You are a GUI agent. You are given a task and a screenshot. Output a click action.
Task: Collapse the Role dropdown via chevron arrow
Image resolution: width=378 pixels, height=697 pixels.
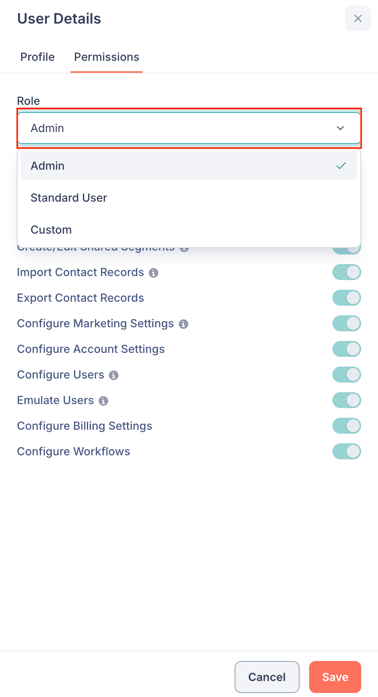point(340,128)
